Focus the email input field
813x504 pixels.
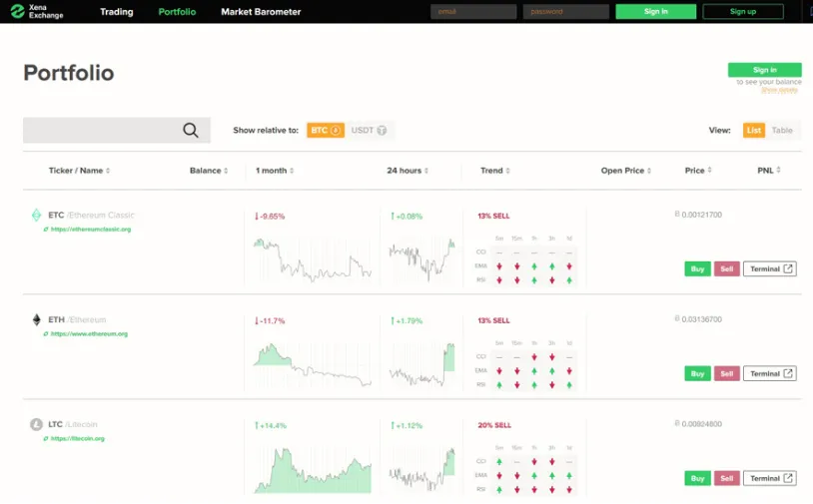(x=473, y=11)
